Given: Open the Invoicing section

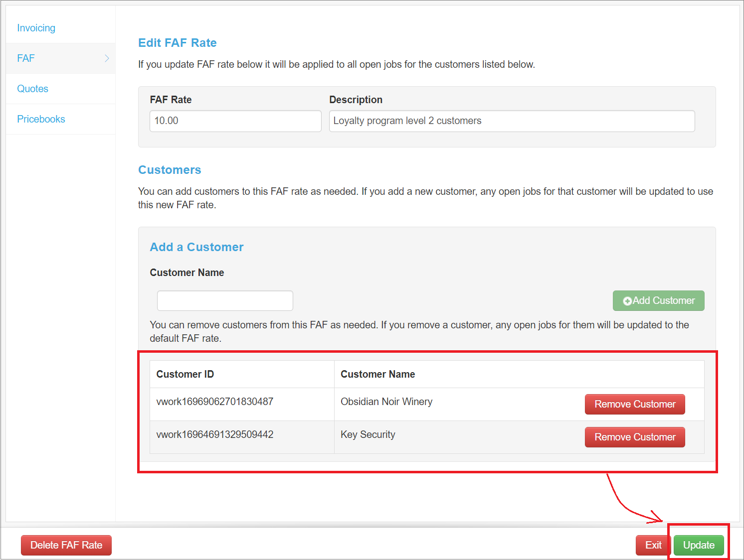Looking at the screenshot, I should (36, 28).
